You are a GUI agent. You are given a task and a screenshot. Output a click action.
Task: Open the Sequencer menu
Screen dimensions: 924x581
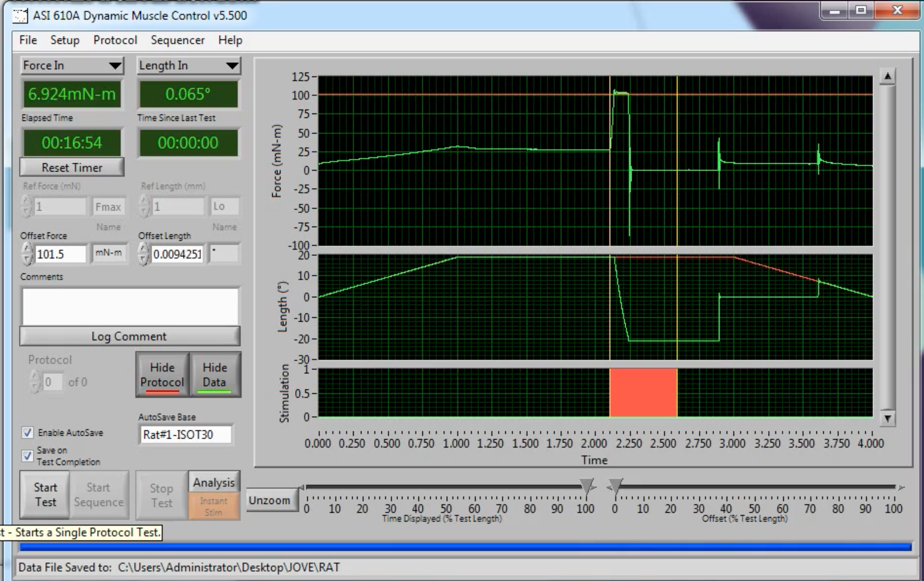coord(177,40)
